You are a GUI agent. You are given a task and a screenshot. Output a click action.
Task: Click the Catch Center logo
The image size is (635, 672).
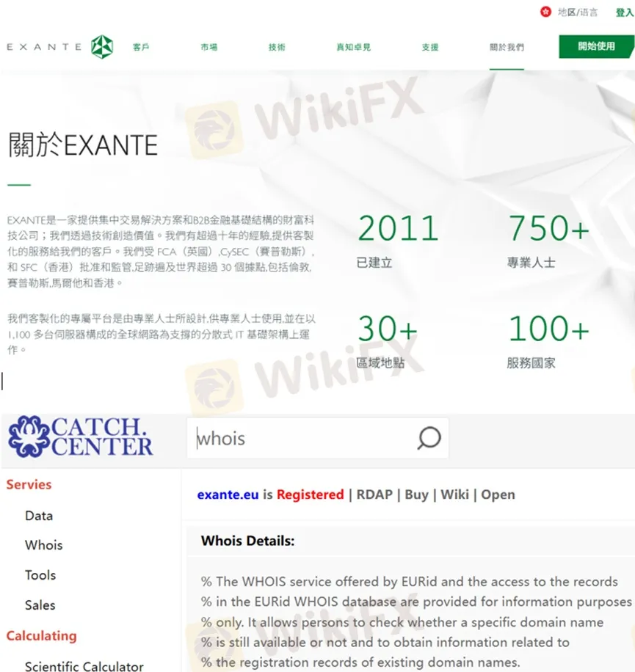(x=80, y=437)
